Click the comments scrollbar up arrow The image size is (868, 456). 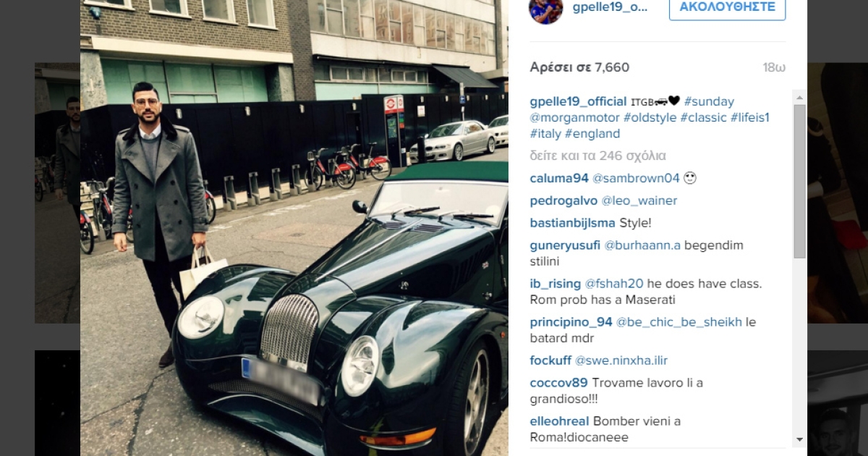[799, 96]
